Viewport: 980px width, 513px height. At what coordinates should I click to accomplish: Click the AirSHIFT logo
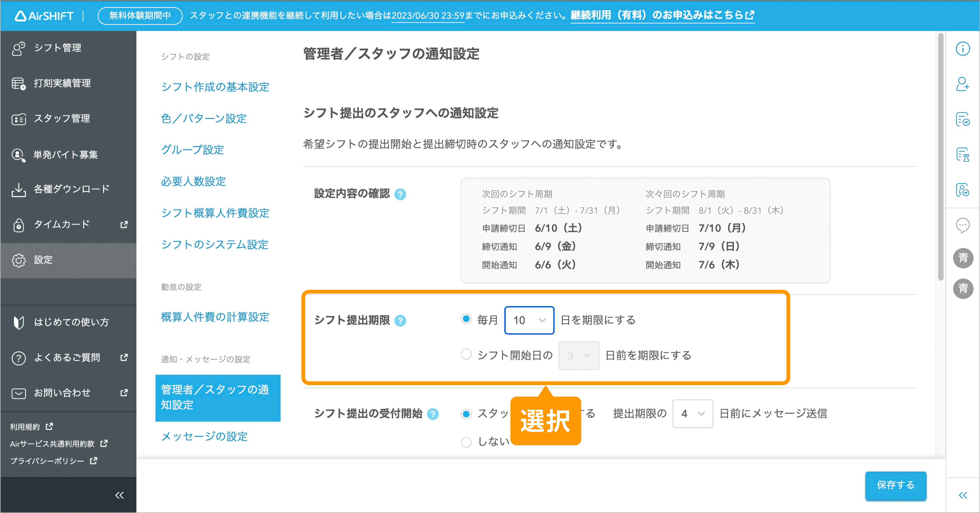[44, 16]
